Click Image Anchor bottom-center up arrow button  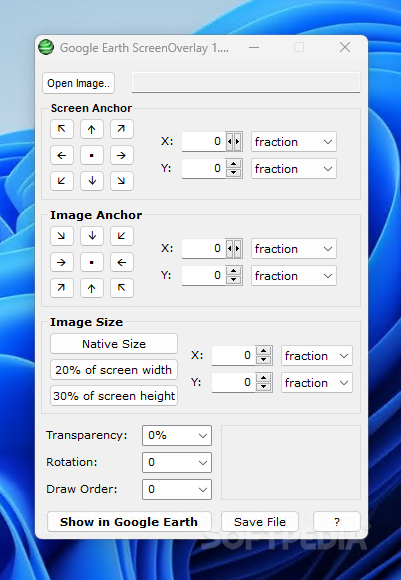coord(92,288)
